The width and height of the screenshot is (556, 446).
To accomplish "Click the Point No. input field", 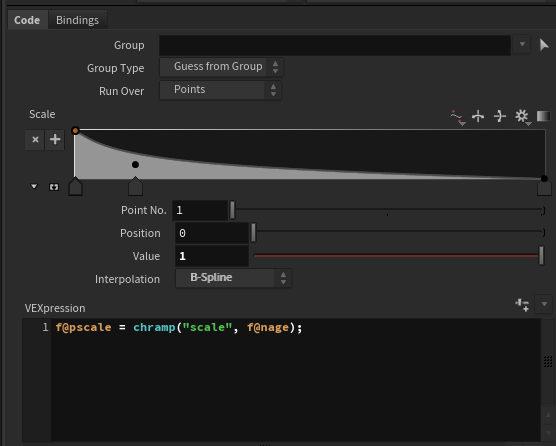I will tap(200, 210).
